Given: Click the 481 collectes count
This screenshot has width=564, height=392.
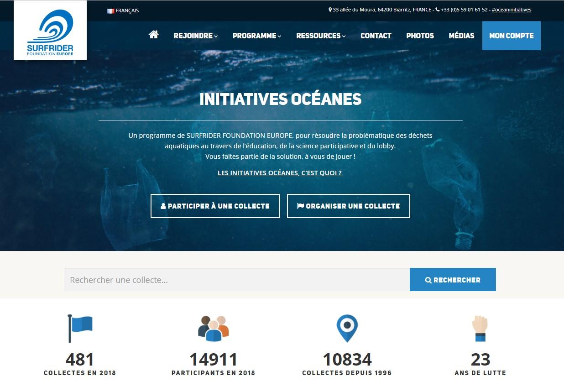Looking at the screenshot, I should (80, 360).
